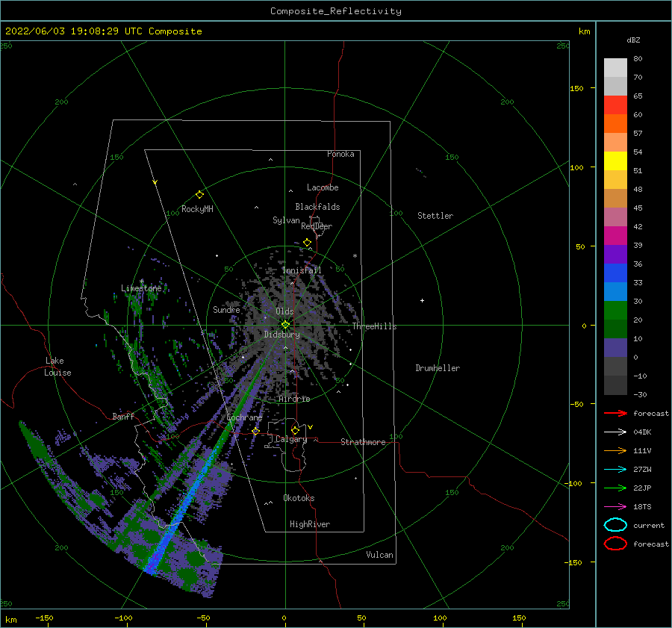Select the dark green 10-20 dBZ swatch
This screenshot has width=672, height=628.
coord(615,329)
